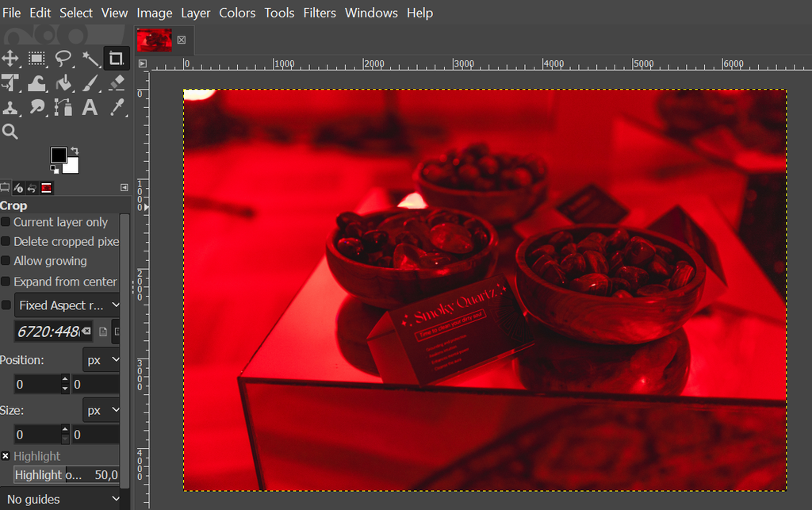This screenshot has width=812, height=510.
Task: Toggle Delete cropped pixels option
Action: (6, 241)
